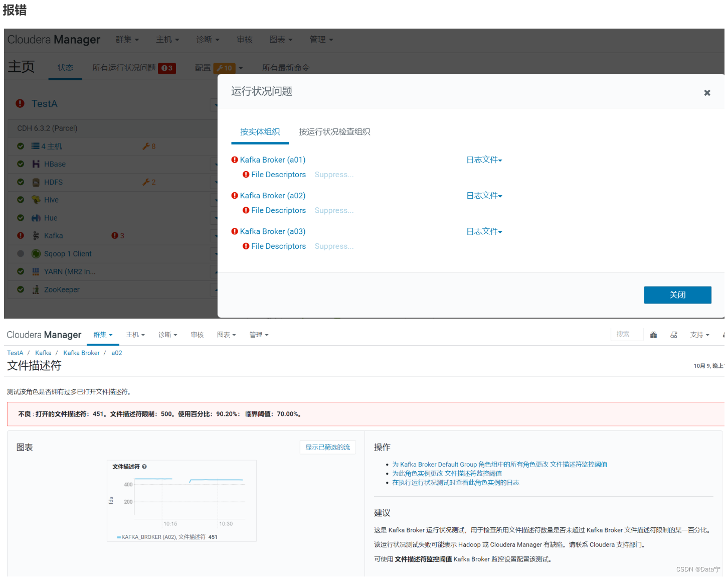Open the 支持 dropdown in lower navbar
The height and width of the screenshot is (577, 728).
click(x=699, y=335)
